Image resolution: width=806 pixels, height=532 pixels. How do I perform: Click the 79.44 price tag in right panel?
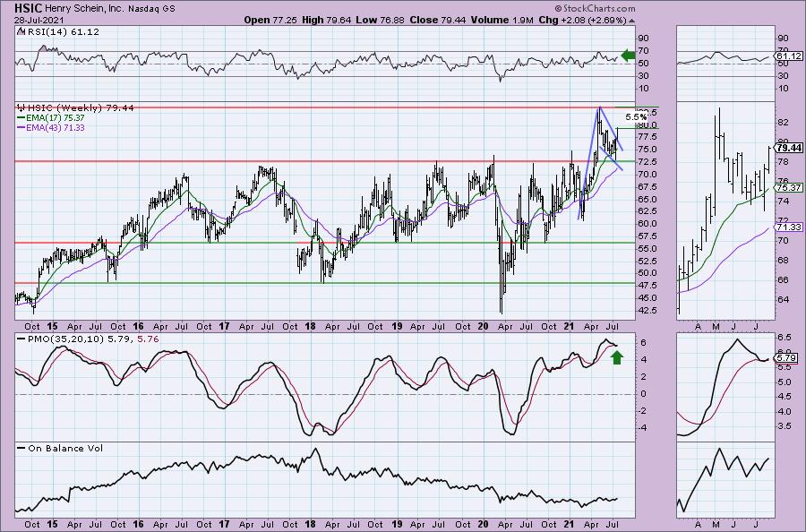pyautogui.click(x=789, y=148)
